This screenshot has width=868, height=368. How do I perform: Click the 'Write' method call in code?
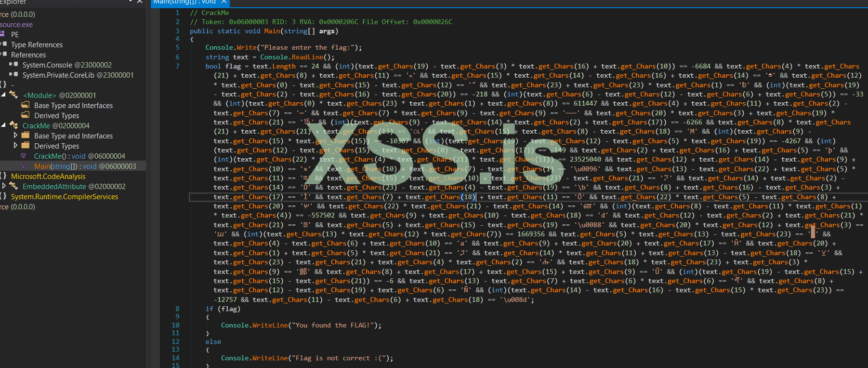click(x=247, y=47)
